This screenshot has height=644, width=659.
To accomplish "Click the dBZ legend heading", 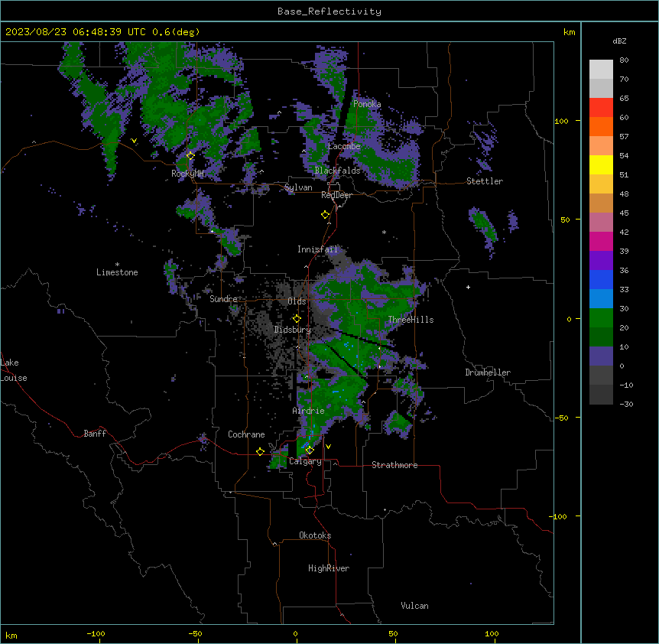I will pyautogui.click(x=619, y=41).
